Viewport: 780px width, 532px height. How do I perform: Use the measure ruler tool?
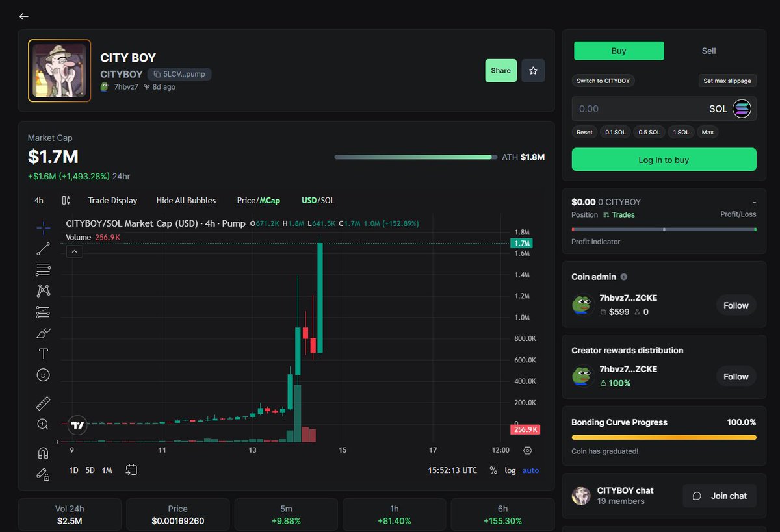43,403
